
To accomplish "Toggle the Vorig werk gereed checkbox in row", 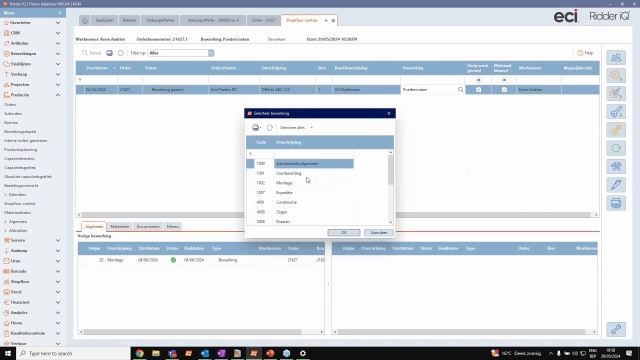I will [478, 90].
